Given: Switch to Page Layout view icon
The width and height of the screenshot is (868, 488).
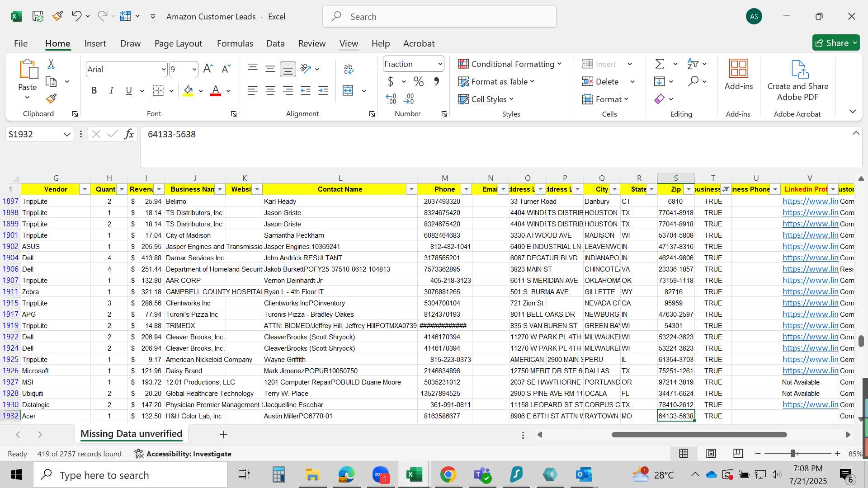Looking at the screenshot, I should click(x=711, y=453).
